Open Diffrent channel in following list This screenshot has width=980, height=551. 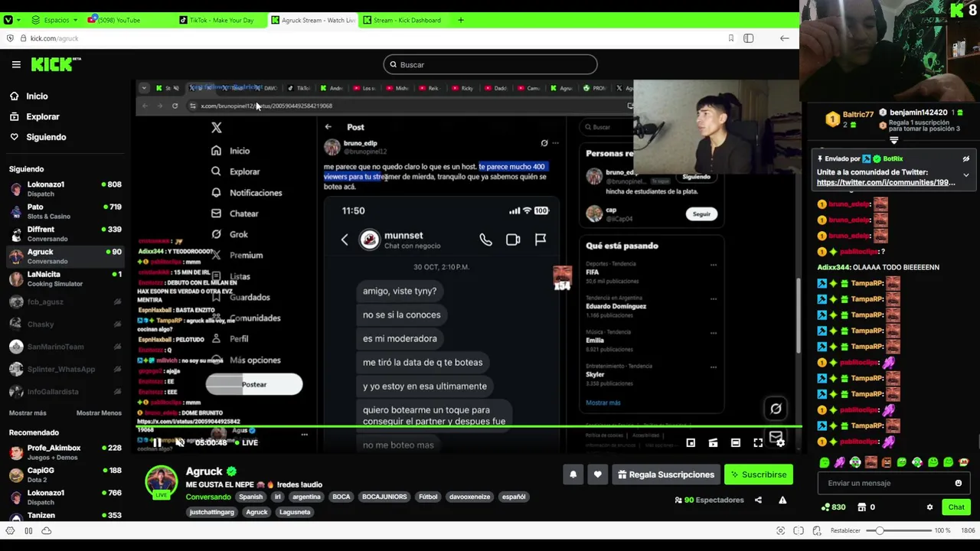coord(65,233)
